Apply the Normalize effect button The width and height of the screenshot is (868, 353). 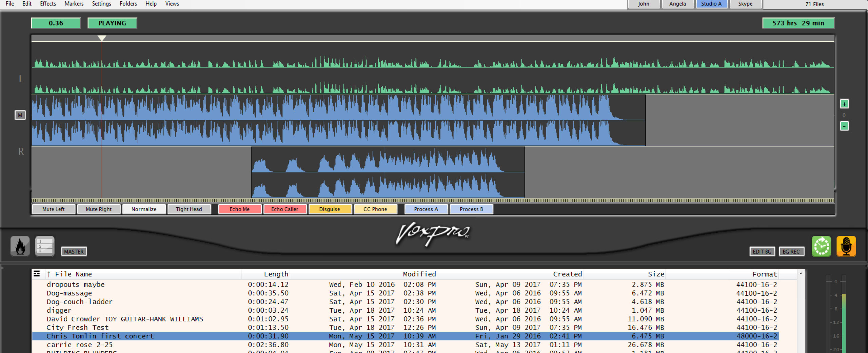[144, 209]
